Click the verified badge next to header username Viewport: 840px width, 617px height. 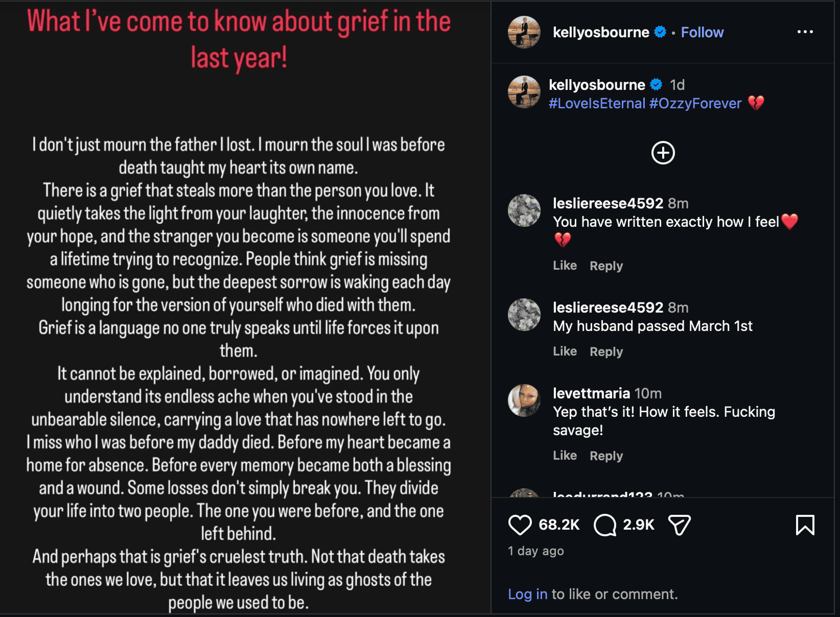(x=660, y=32)
